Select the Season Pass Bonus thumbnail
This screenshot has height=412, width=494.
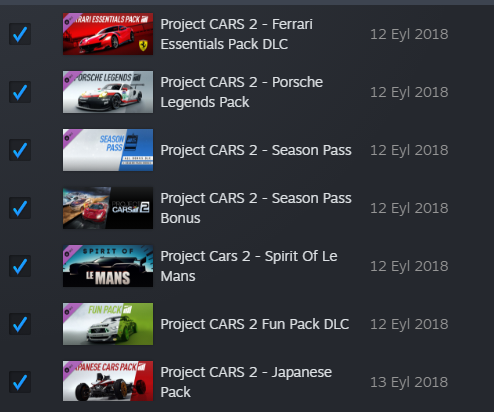[x=108, y=208]
